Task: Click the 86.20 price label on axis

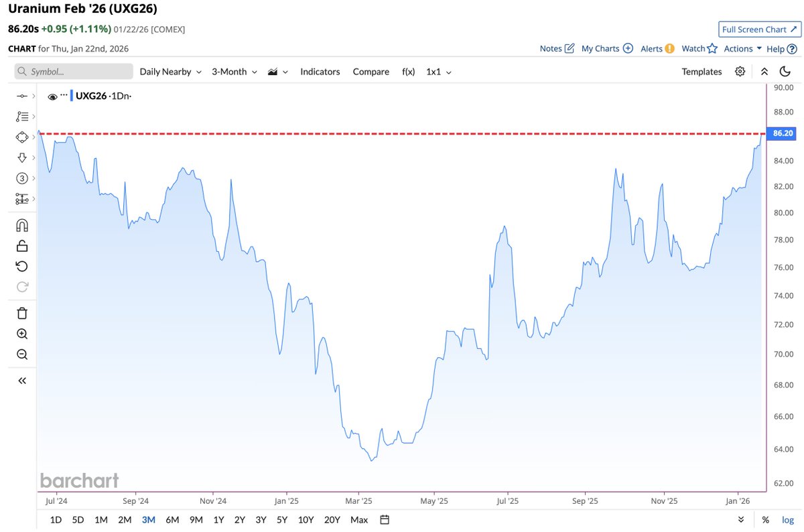Action: point(783,133)
